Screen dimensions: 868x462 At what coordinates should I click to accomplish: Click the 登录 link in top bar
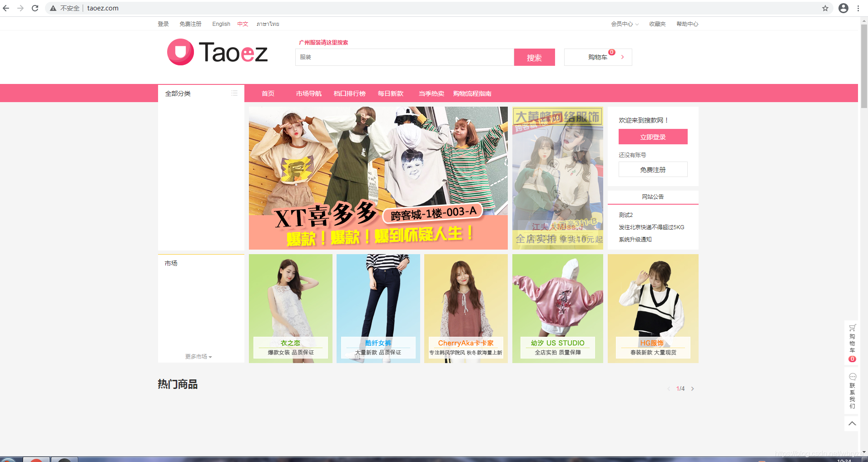coord(163,24)
